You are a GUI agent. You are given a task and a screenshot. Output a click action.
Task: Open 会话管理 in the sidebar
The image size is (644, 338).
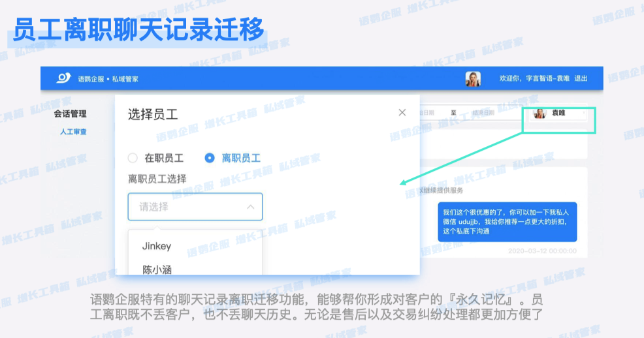click(70, 114)
